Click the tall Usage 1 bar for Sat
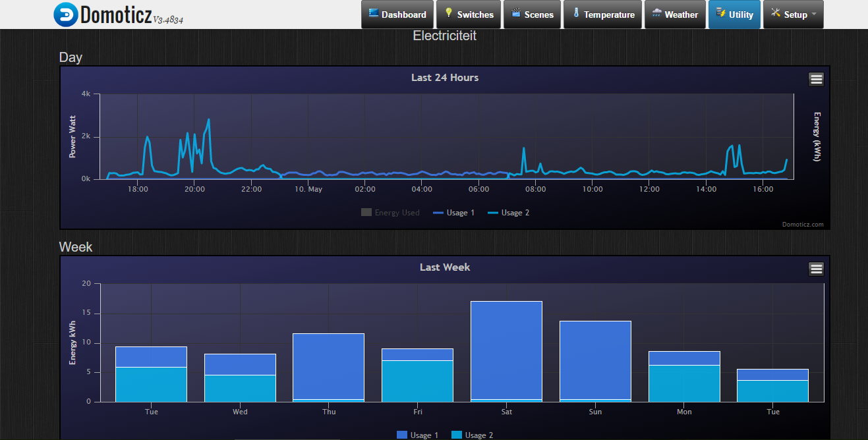Screen dimensions: 868x440 (x=507, y=350)
